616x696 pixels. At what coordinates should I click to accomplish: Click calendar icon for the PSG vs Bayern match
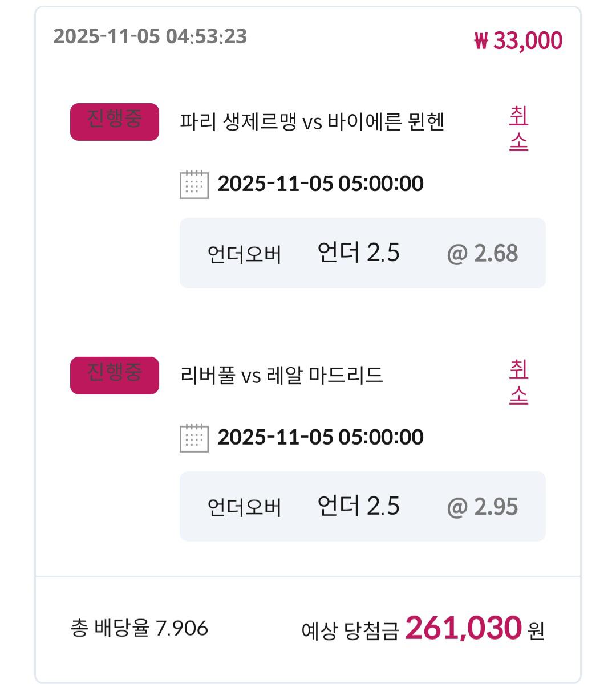click(x=194, y=184)
